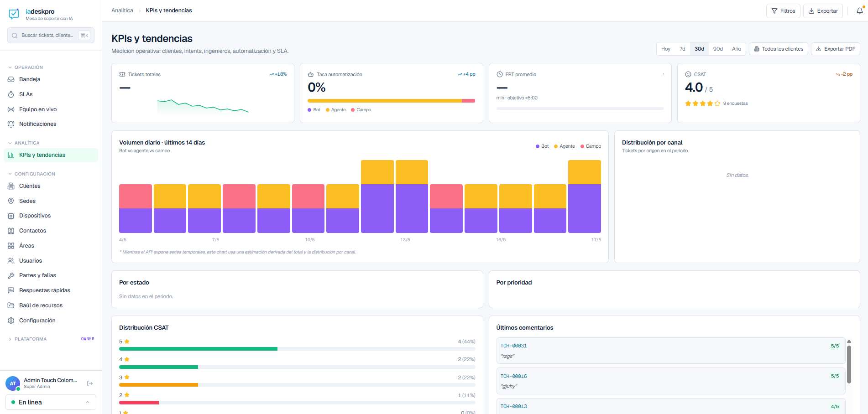Click the Clientes building icon

[x=11, y=186]
